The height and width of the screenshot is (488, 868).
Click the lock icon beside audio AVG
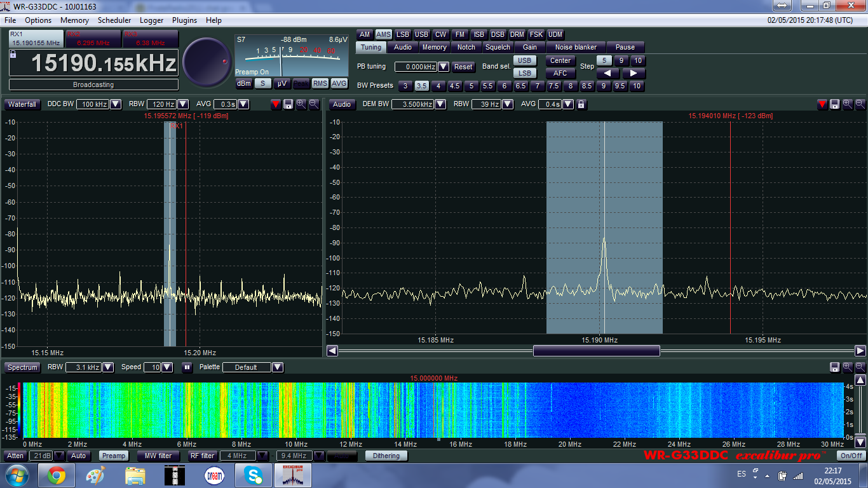coord(581,104)
